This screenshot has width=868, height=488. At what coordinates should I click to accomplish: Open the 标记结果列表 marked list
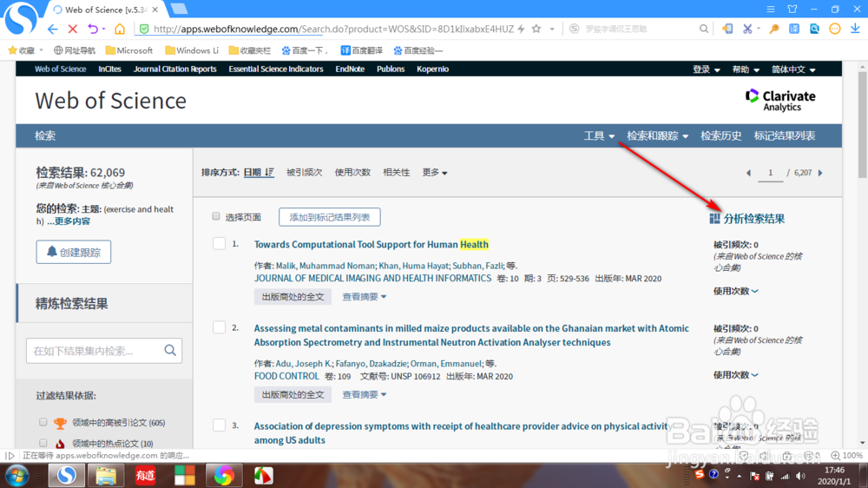coord(785,135)
